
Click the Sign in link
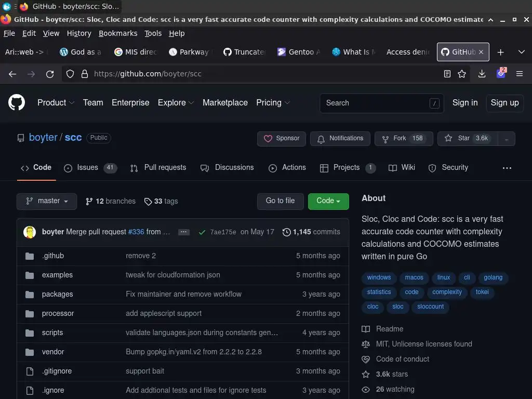tap(465, 103)
